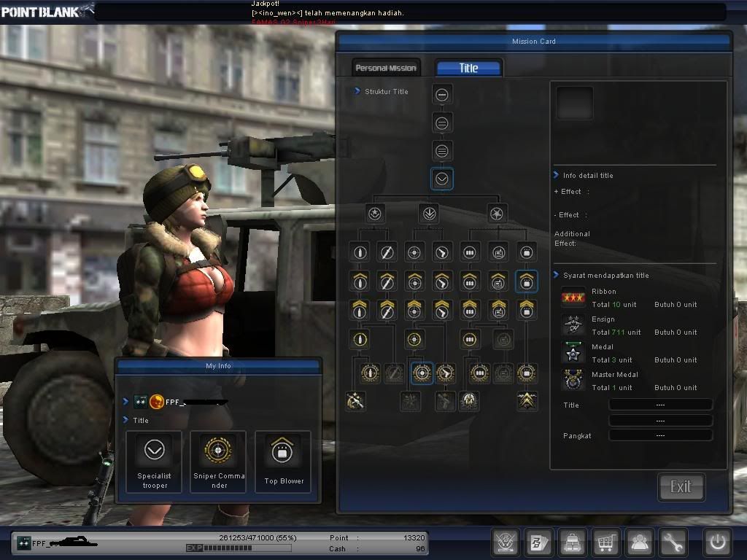Select the double-chevron crosshair title icon
Screen dimensions: 747x560
pos(414,310)
